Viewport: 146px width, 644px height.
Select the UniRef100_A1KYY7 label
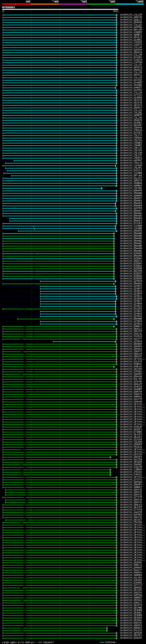(x=131, y=339)
